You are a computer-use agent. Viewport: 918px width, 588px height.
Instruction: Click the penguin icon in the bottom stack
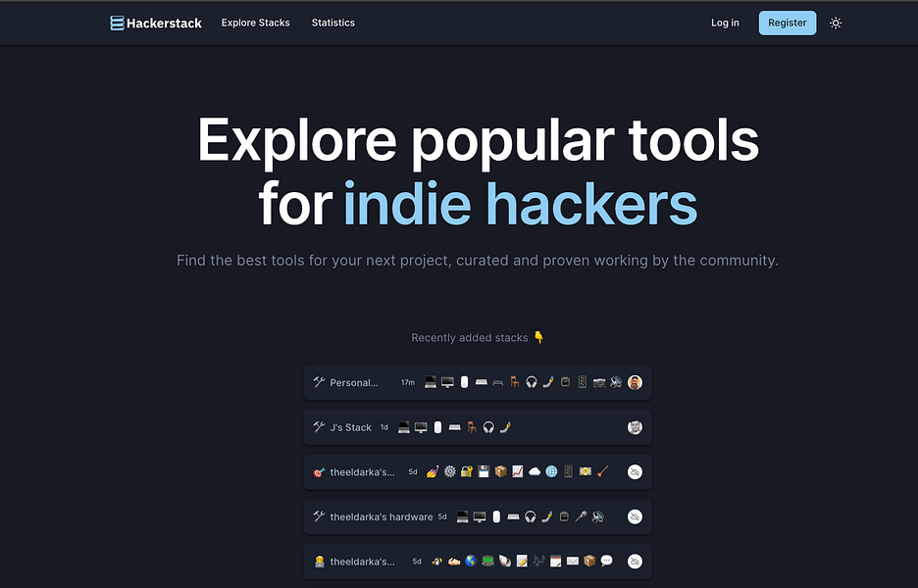click(x=435, y=561)
